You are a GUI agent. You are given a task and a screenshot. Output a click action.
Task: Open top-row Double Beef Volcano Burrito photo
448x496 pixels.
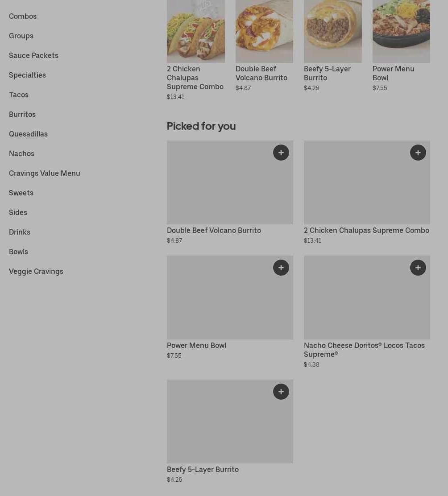(x=264, y=31)
